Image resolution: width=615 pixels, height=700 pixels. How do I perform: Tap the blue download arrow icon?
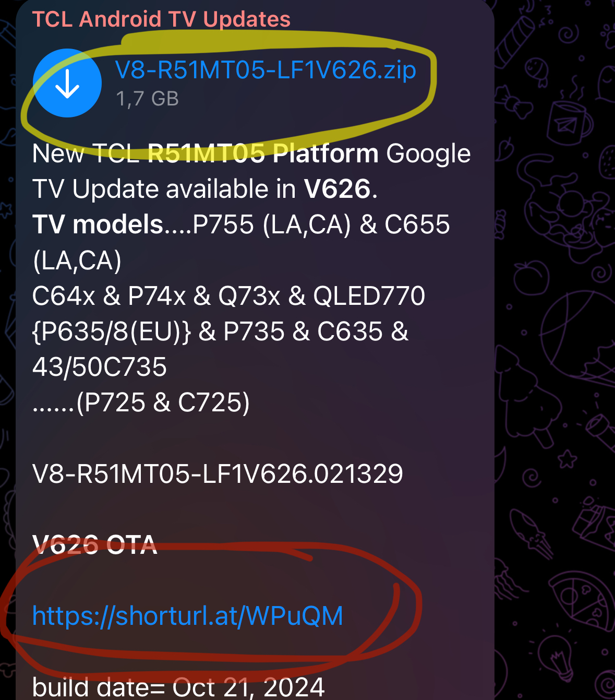tap(67, 83)
